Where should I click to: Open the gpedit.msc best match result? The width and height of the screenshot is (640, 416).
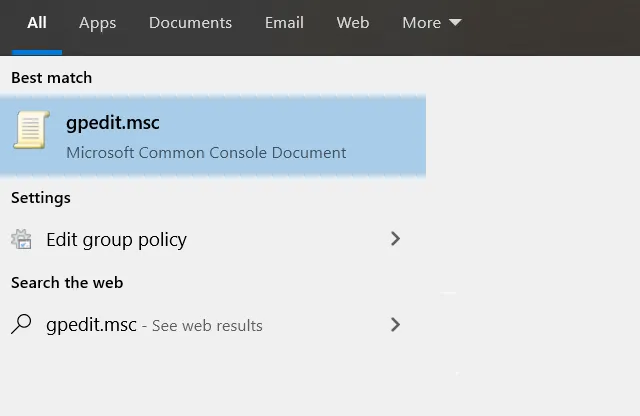[213, 136]
